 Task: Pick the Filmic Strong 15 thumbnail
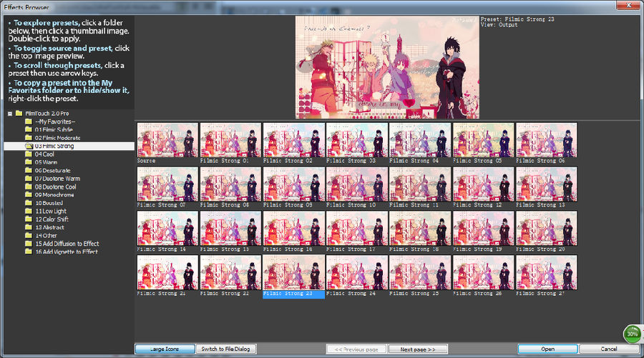[x=230, y=229]
